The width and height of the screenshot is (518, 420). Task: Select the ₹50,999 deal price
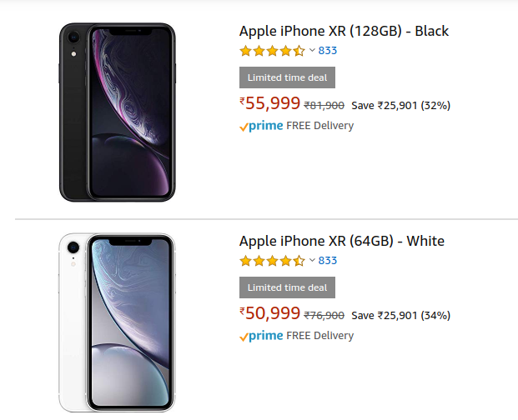(x=270, y=314)
